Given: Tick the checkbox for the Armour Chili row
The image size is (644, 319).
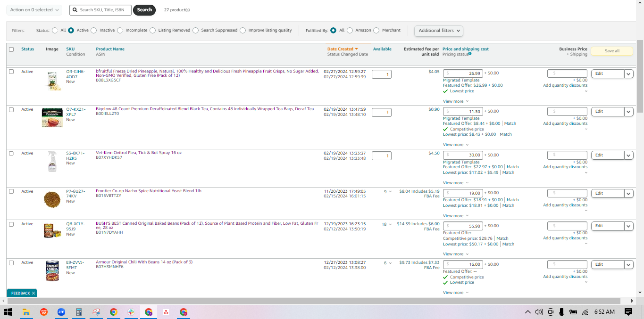Looking at the screenshot, I should [x=11, y=262].
